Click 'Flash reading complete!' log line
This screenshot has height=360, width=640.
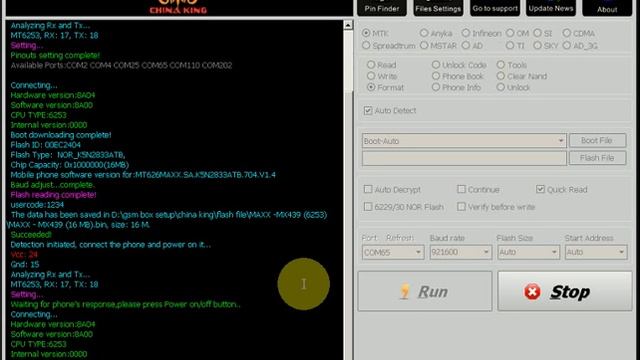[x=53, y=195]
